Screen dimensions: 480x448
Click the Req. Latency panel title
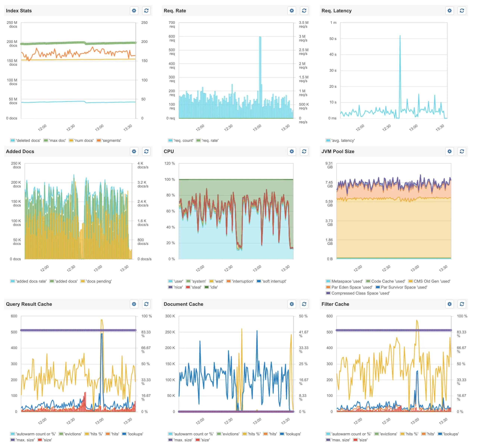(x=336, y=11)
